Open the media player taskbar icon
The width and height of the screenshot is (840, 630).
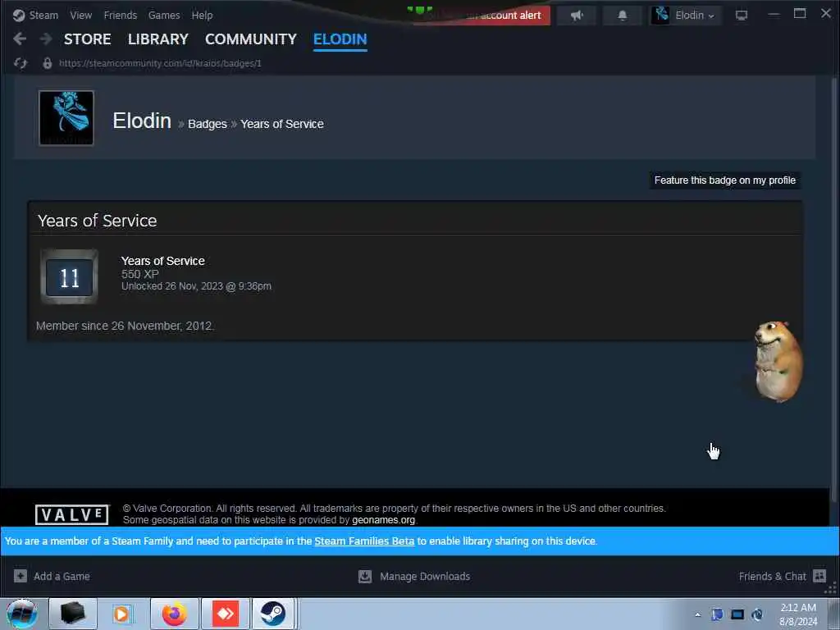click(122, 614)
